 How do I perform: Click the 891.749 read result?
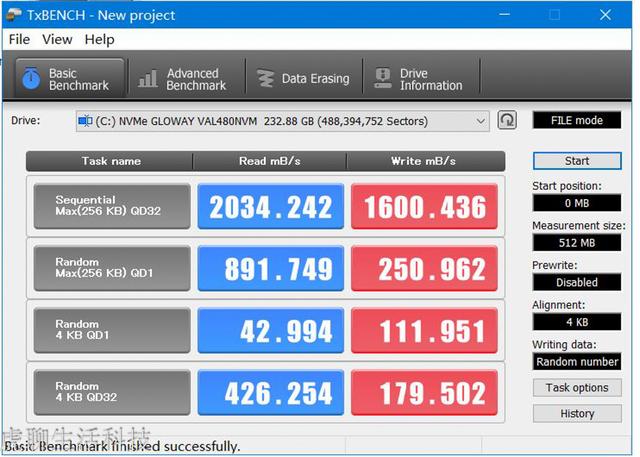[x=271, y=268]
